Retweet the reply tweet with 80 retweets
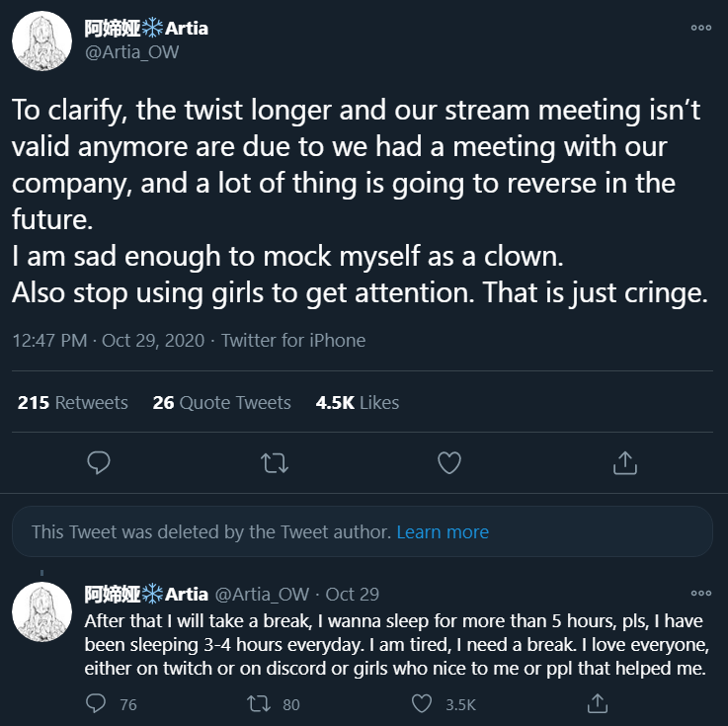Screen dimensions: 728x726 pyautogui.click(x=259, y=703)
